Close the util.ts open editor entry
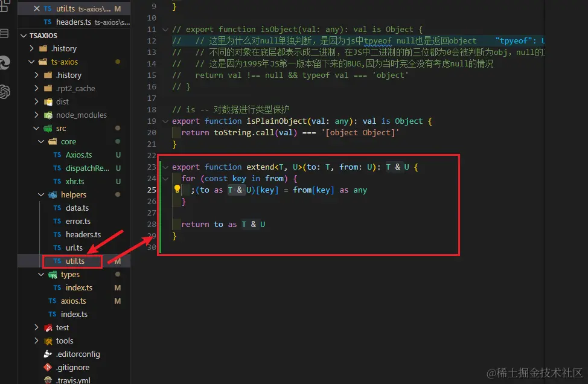 pyautogui.click(x=36, y=8)
